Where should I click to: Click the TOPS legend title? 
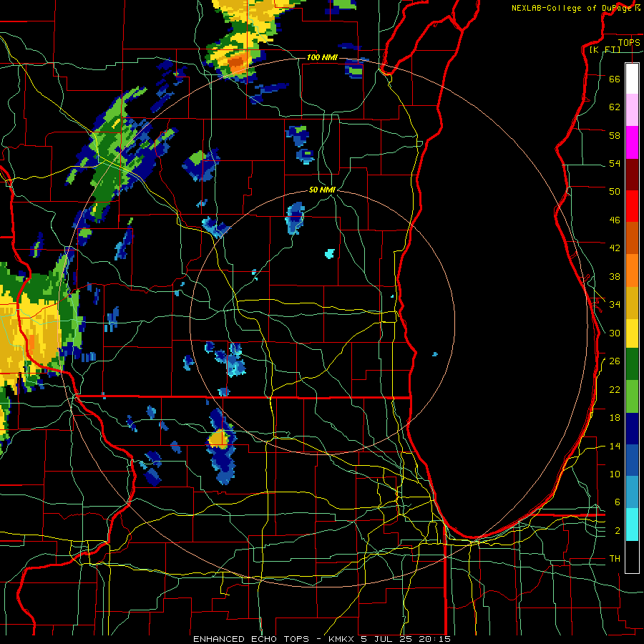pos(629,42)
